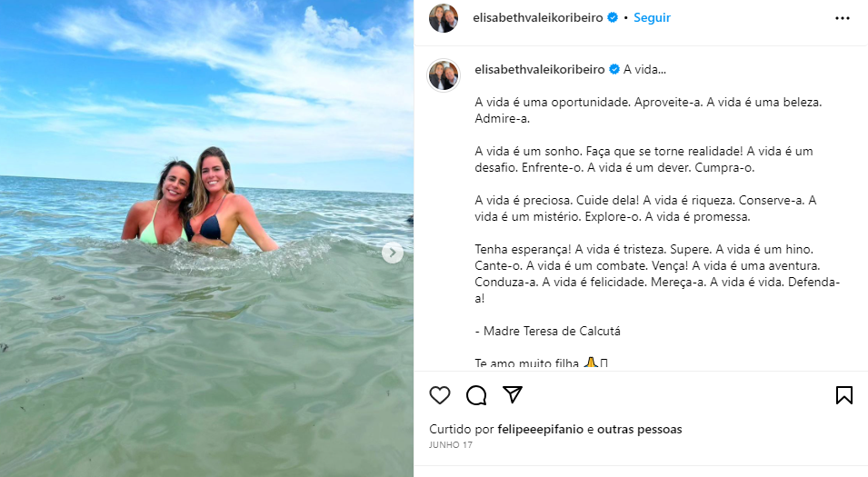Image resolution: width=868 pixels, height=477 pixels.
Task: Click the 'Curtido por' likes text
Action: coord(462,429)
